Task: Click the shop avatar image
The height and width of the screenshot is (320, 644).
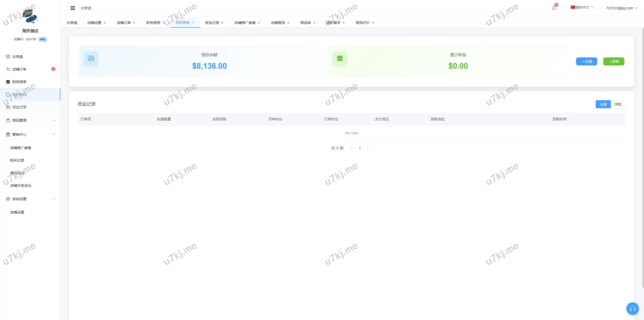Action: click(x=30, y=16)
